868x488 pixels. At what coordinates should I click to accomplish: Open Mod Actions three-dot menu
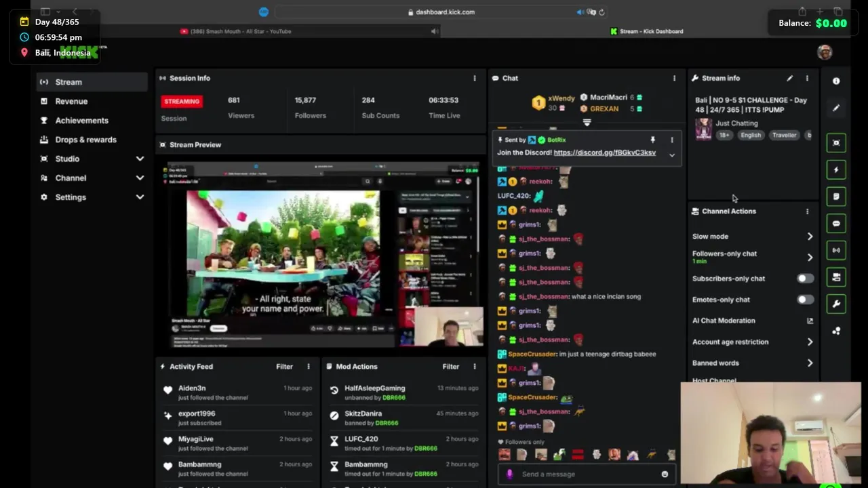tap(475, 367)
